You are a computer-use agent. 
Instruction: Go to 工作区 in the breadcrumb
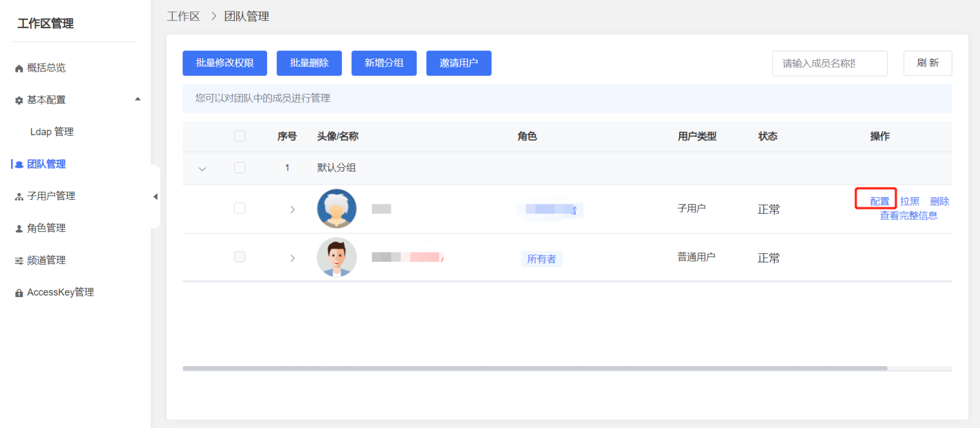pos(184,16)
